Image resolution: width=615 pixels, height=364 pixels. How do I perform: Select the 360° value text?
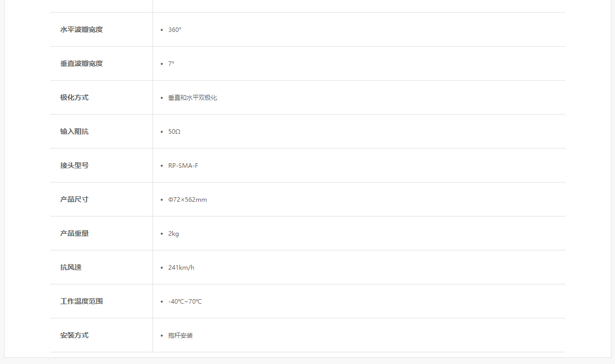pyautogui.click(x=175, y=29)
